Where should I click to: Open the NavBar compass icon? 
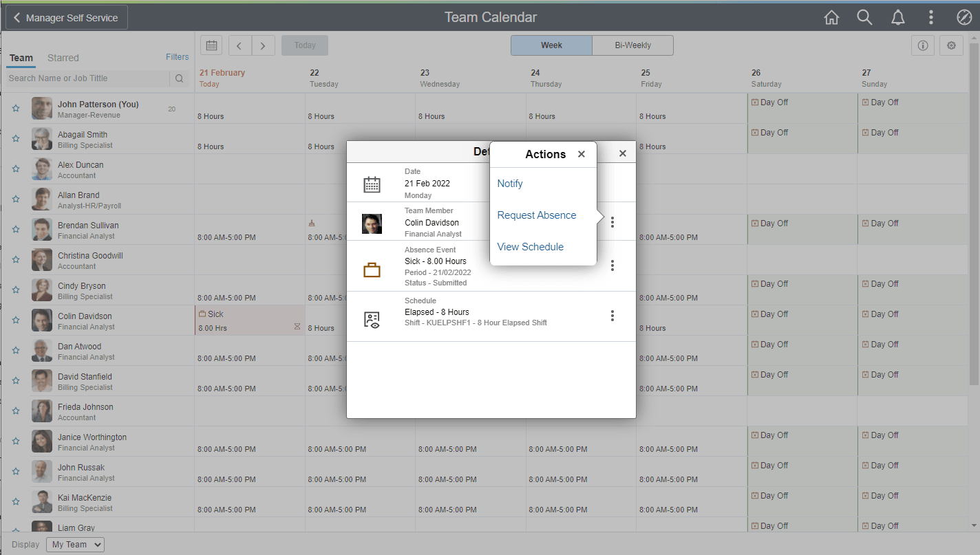pyautogui.click(x=964, y=17)
